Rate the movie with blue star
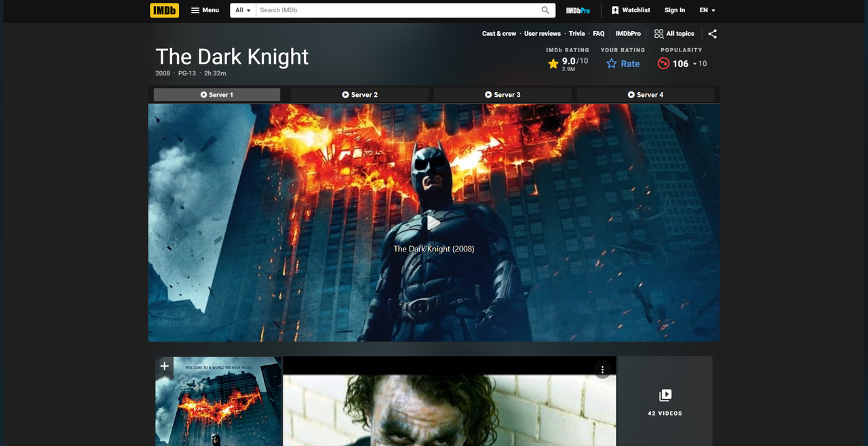Screen dimensions: 868x446 (623, 64)
